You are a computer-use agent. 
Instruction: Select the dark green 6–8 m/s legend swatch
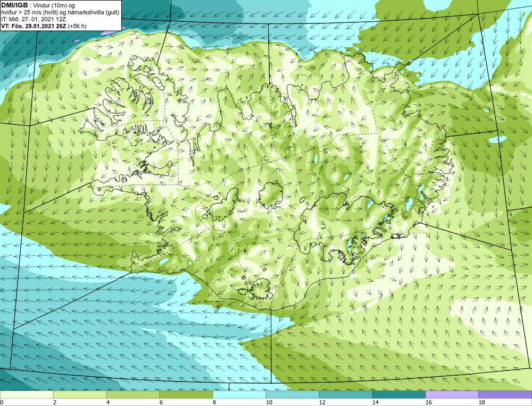coord(186,395)
